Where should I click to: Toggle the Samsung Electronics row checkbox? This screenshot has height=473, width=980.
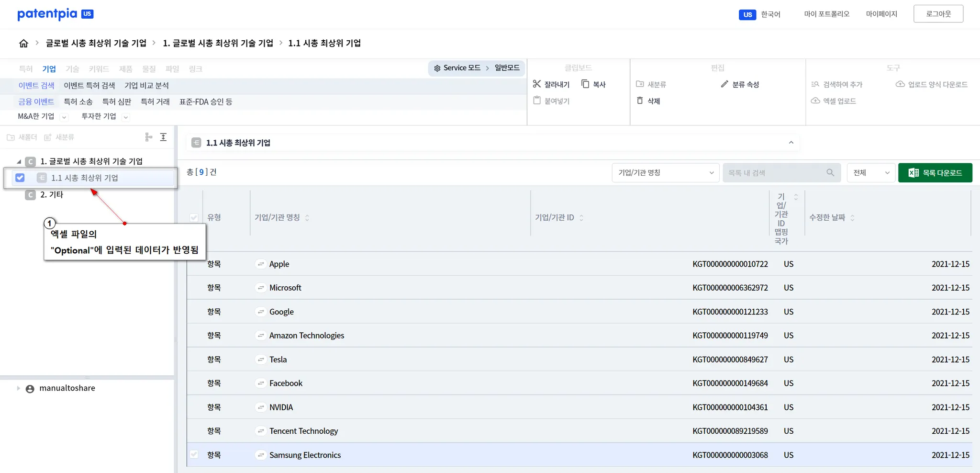coord(194,454)
